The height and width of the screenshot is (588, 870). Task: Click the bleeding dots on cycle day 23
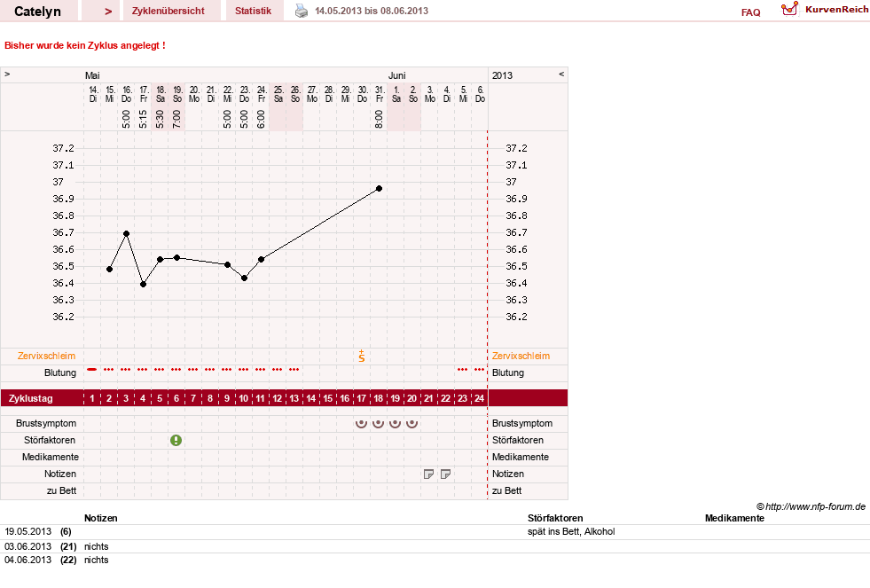462,369
